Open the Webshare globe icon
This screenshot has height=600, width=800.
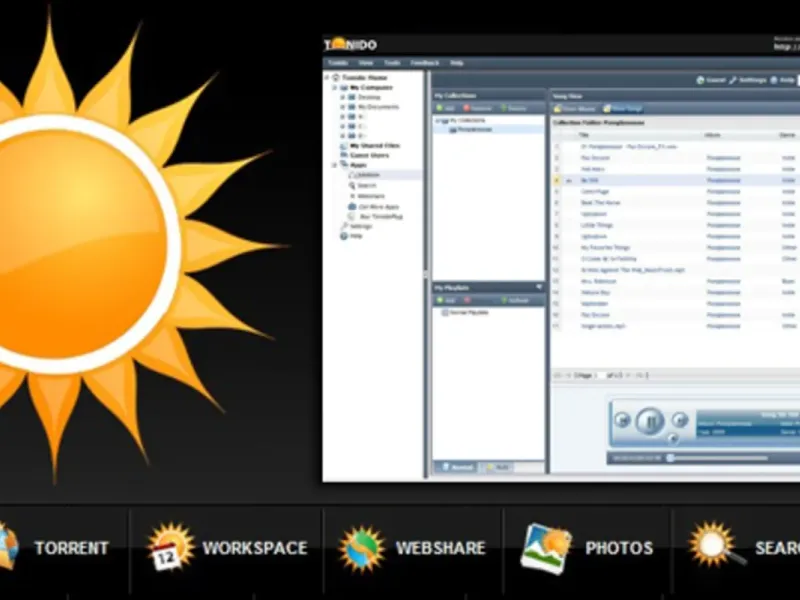point(361,548)
